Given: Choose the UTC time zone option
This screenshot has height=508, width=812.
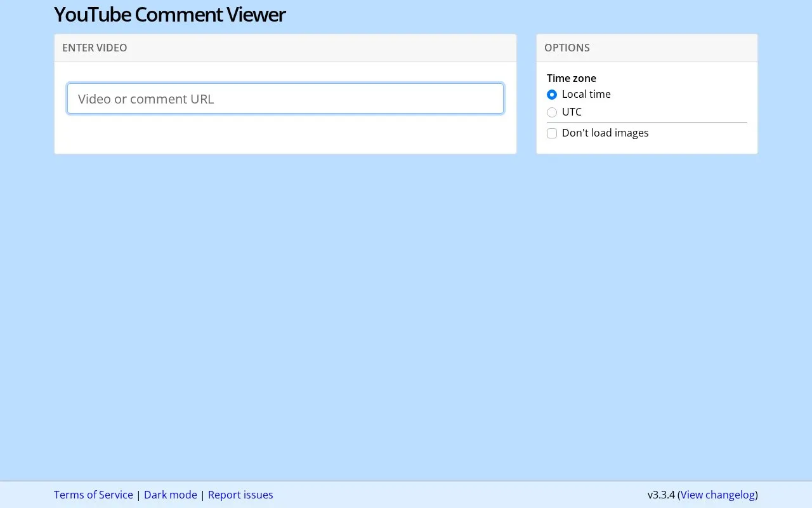Looking at the screenshot, I should pos(552,112).
